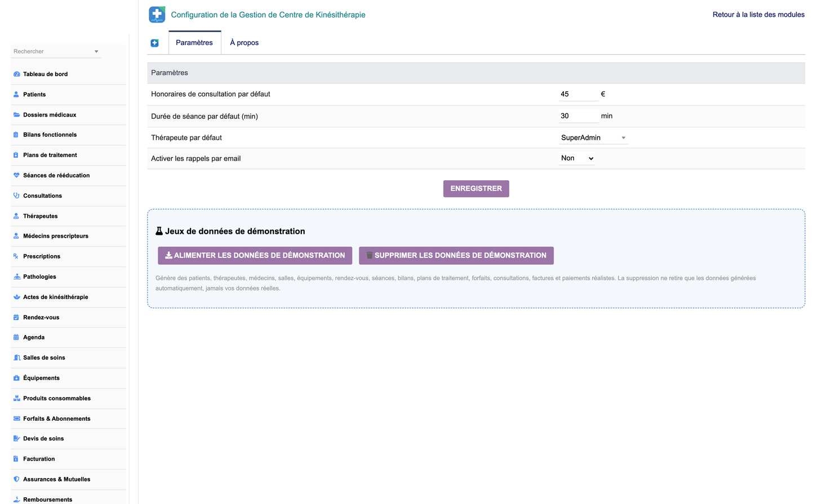Click the Équipements kit icon

point(16,378)
